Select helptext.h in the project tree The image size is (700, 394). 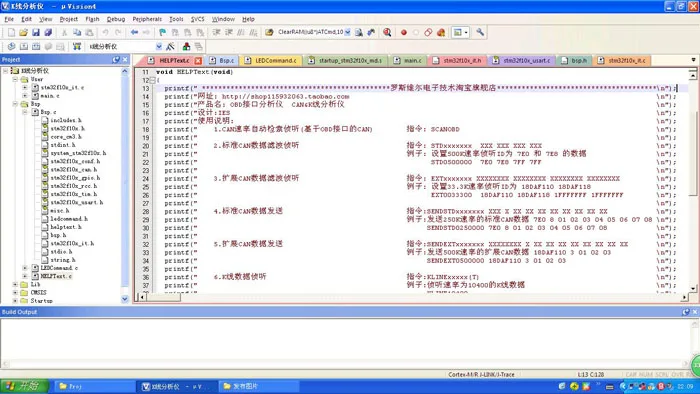(66, 227)
